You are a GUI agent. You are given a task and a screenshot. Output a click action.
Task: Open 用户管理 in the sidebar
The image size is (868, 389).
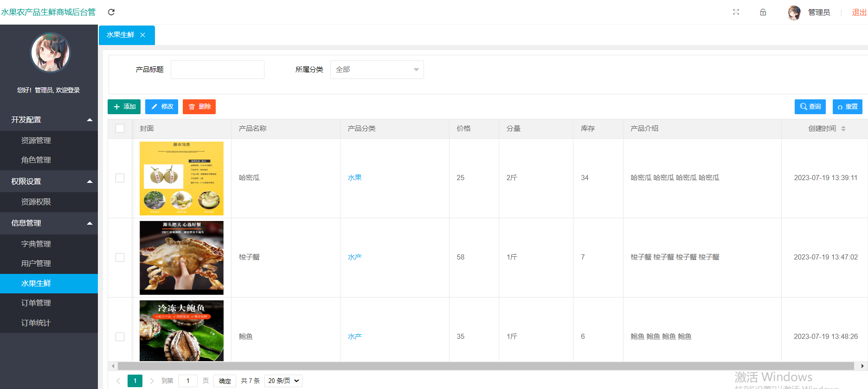pyautogui.click(x=36, y=263)
